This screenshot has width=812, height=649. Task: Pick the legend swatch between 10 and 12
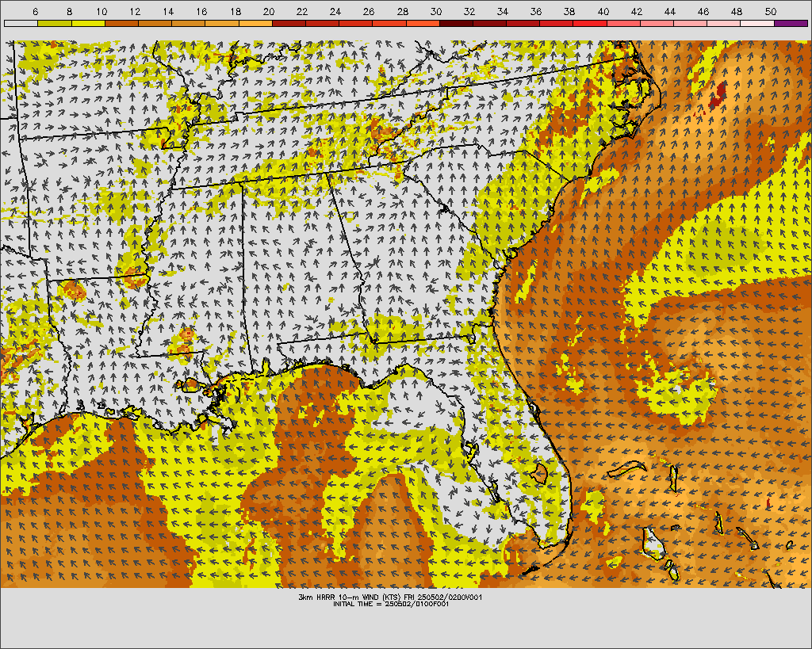point(121,23)
